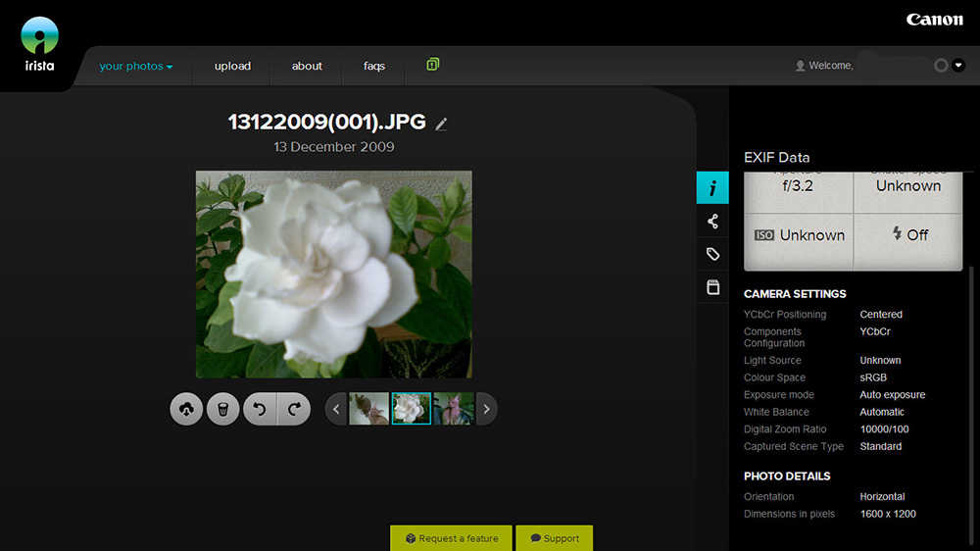Click the 1600 x 1200 dimensions value
Viewport: 980px width, 551px height.
coord(888,514)
